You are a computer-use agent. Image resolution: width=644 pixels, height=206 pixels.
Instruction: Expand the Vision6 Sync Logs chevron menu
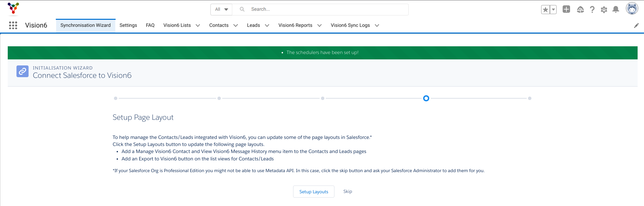tap(377, 25)
